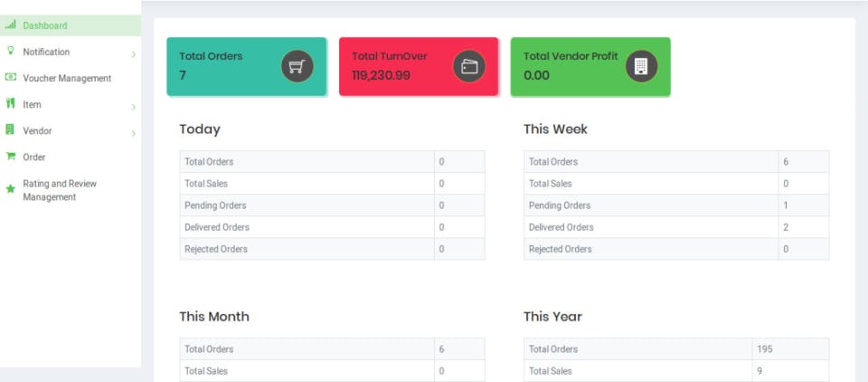Select the Total Orders summary card

click(246, 66)
